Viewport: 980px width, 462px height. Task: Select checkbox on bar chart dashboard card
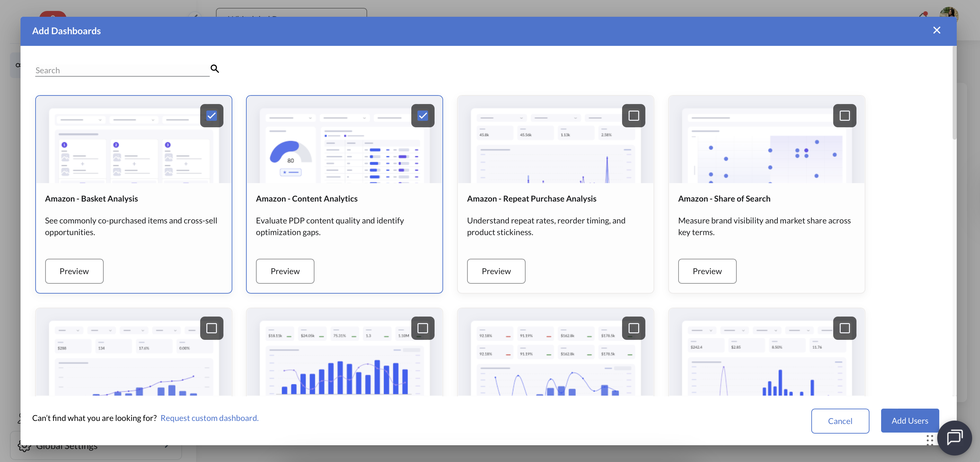422,328
